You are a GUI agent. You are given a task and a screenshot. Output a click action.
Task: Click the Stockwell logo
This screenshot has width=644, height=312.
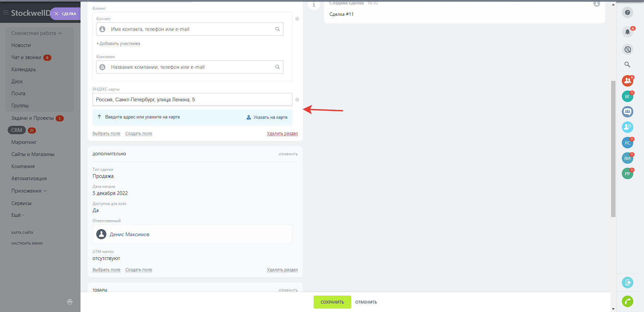click(x=31, y=13)
